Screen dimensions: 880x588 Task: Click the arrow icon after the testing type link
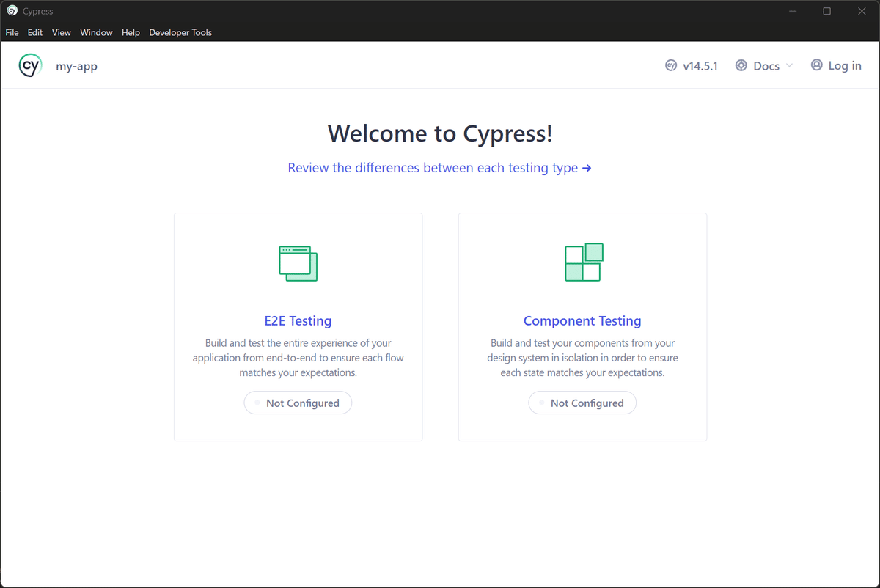[586, 168]
